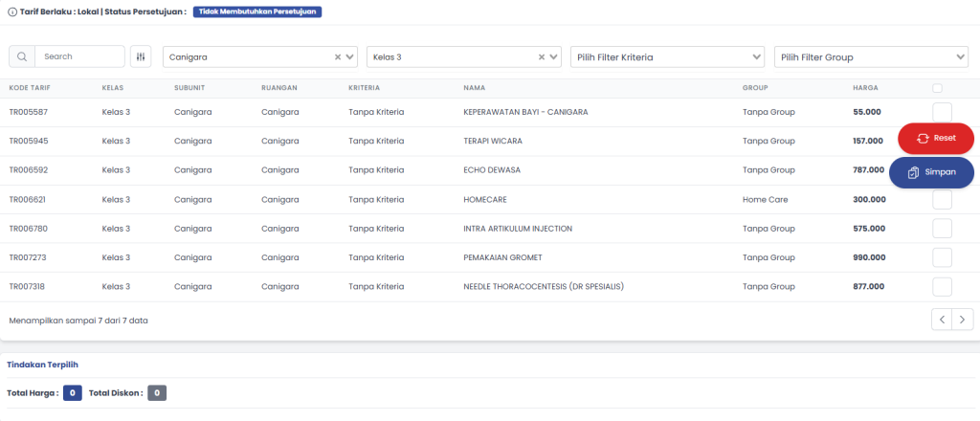Expand the Canigara subunit dropdown
This screenshot has height=421, width=980.
tap(349, 57)
